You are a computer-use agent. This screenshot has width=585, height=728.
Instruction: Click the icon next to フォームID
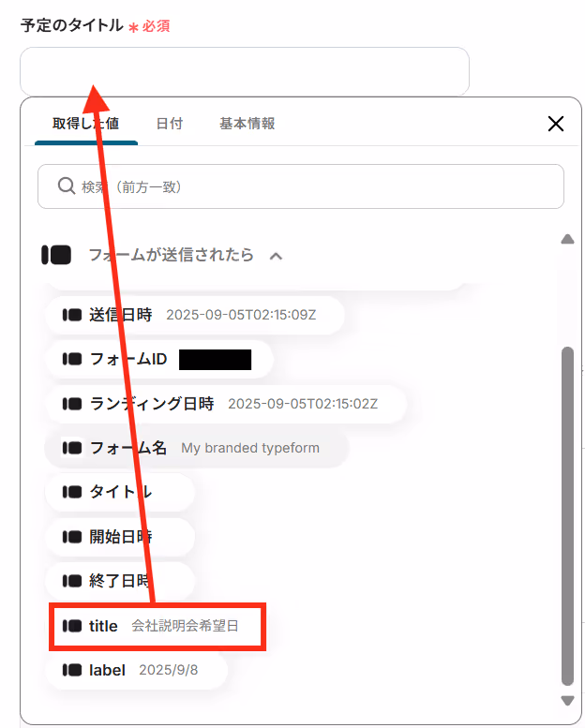(72, 360)
